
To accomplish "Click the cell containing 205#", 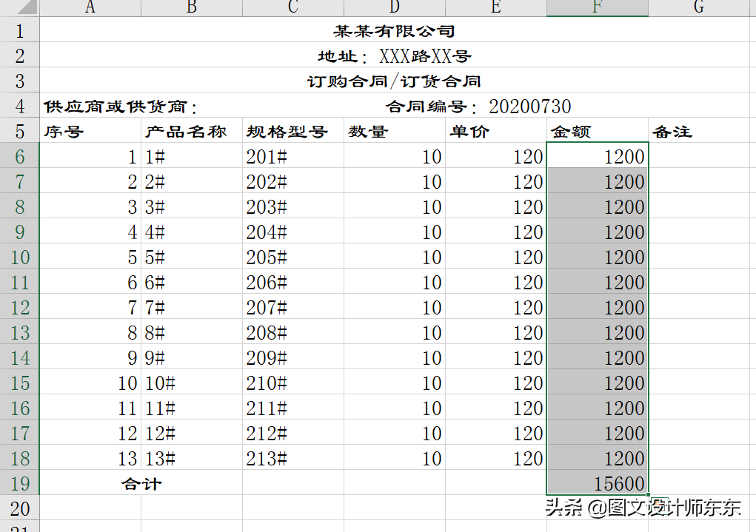I will tap(293, 257).
